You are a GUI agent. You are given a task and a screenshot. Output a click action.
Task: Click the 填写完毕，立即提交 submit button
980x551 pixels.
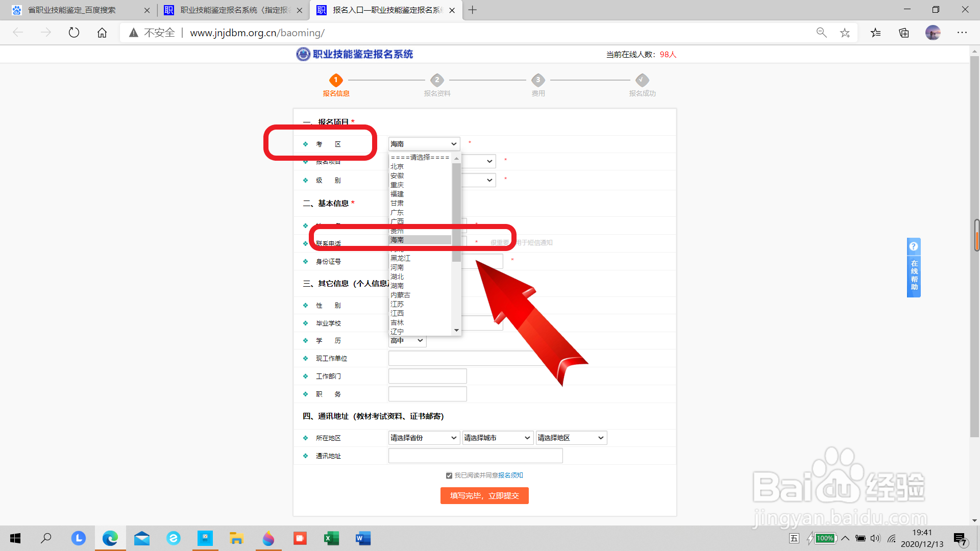click(x=484, y=495)
